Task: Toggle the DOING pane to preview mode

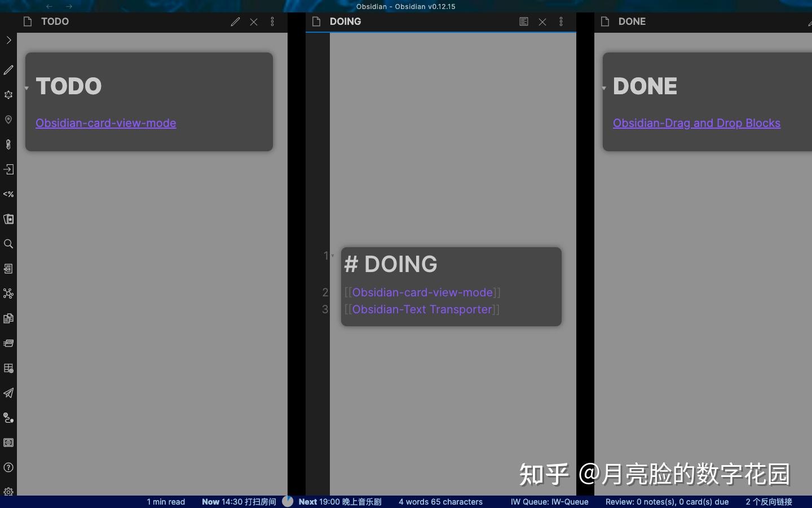Action: coord(524,21)
